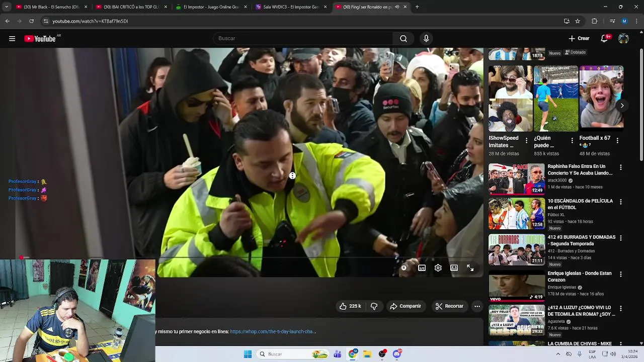
Task: Click the Recortar clip button
Action: pyautogui.click(x=449, y=306)
